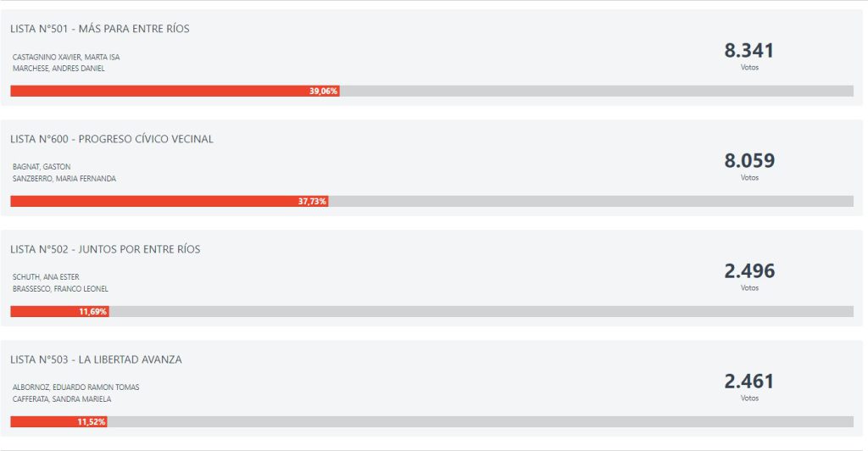
Task: Click candidate name Marchese, Andres Daniel
Action: click(58, 69)
